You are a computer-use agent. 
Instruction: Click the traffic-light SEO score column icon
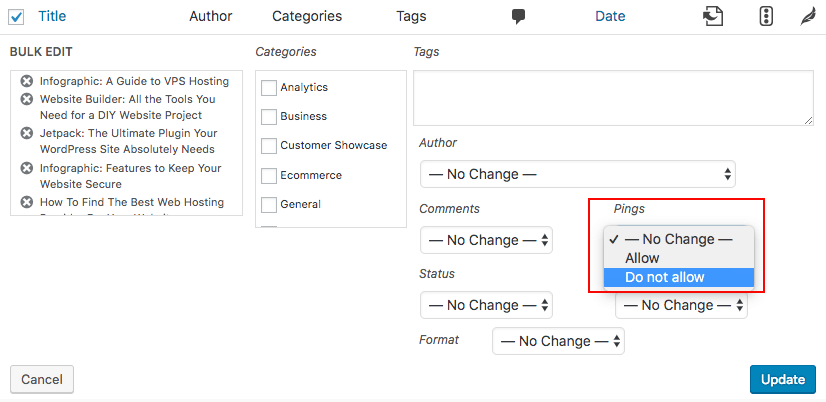(x=765, y=16)
